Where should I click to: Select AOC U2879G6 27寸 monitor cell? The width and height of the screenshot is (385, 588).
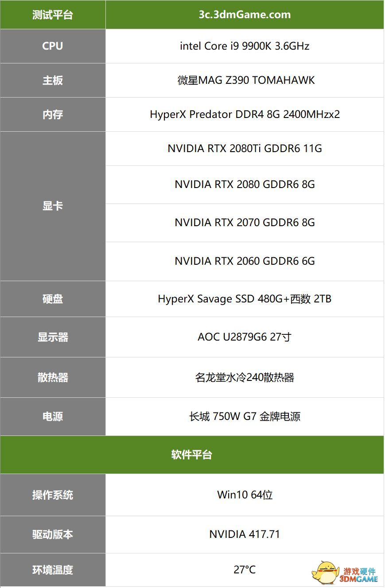(245, 337)
